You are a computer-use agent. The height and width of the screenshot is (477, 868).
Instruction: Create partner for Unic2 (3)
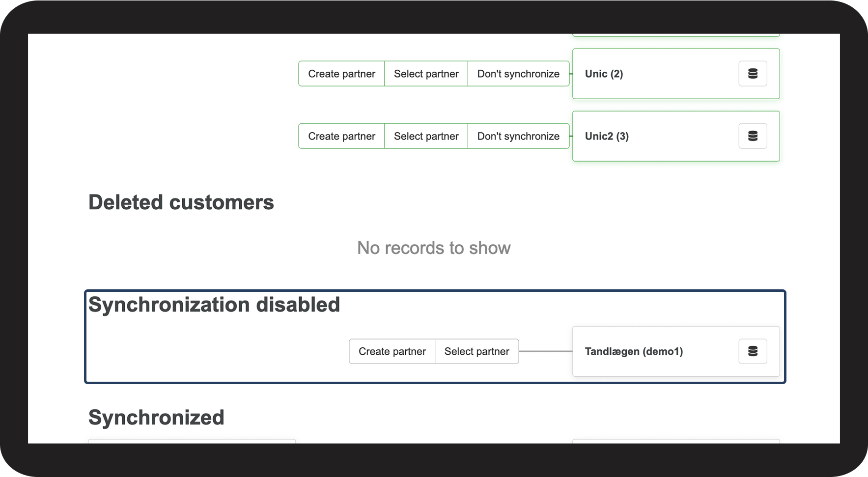coord(341,136)
